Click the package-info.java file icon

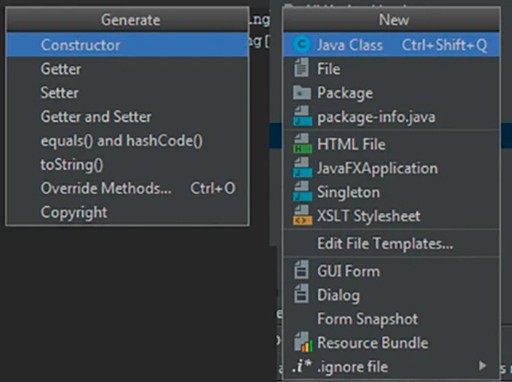point(302,116)
